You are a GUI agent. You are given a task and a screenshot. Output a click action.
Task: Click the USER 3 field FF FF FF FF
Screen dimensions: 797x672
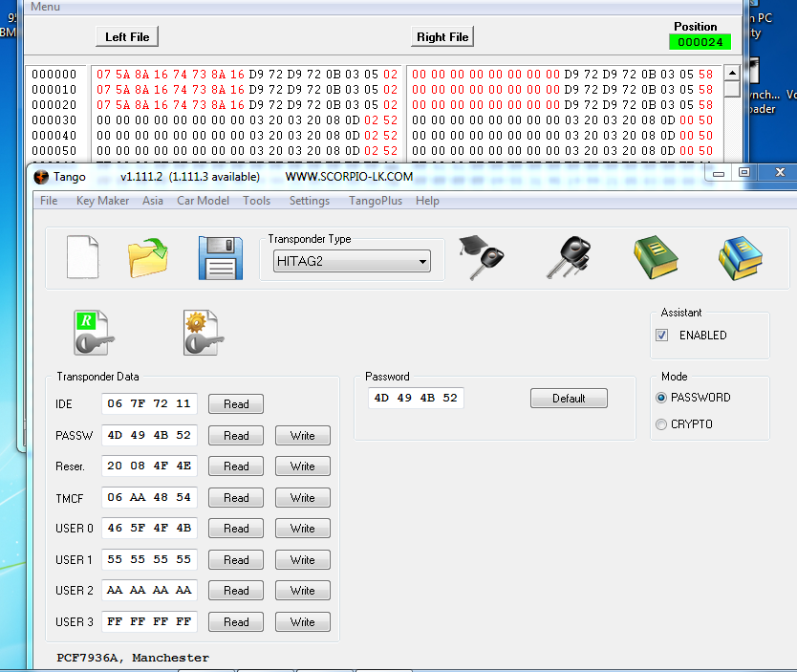click(149, 621)
